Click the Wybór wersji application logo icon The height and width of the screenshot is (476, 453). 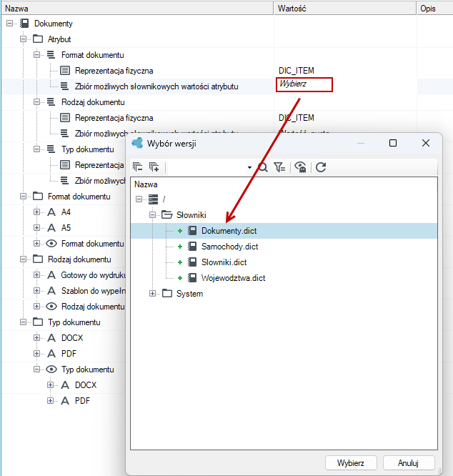(x=137, y=143)
